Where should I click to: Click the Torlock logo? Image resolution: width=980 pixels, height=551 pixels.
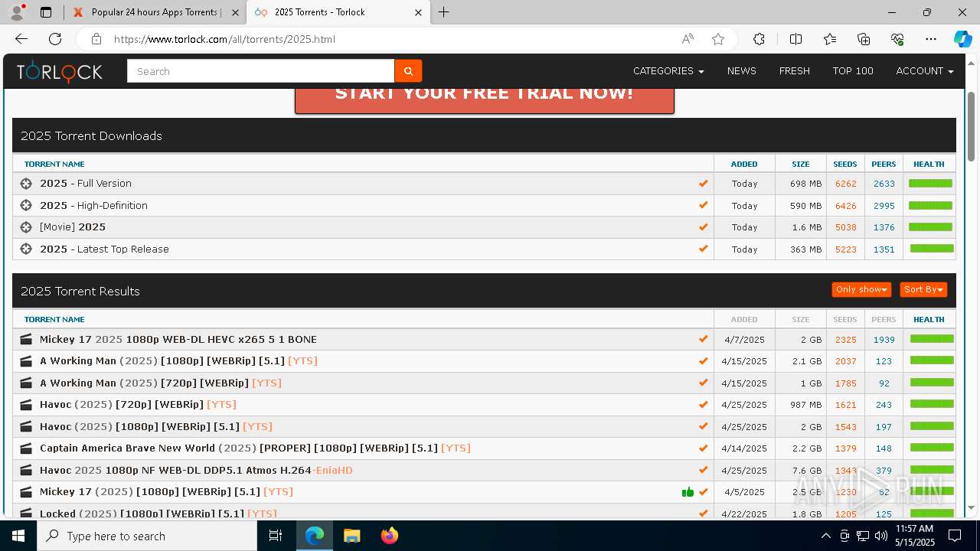[x=60, y=71]
